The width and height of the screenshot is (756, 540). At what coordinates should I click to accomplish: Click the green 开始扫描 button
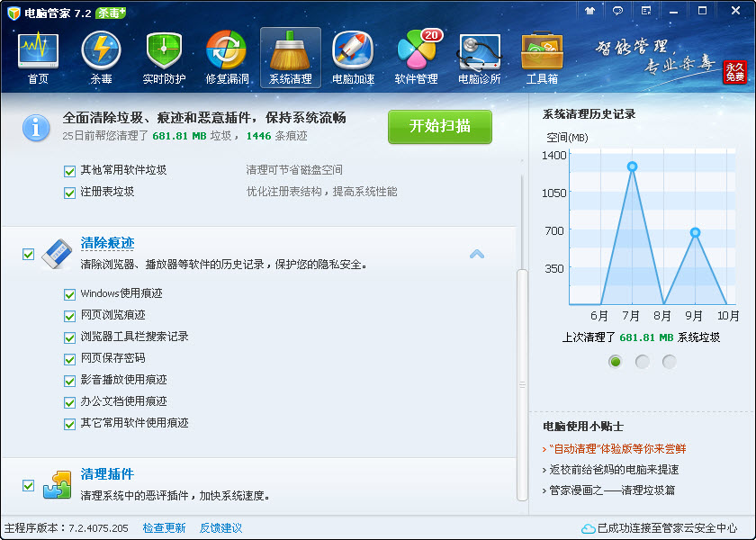[x=440, y=126]
